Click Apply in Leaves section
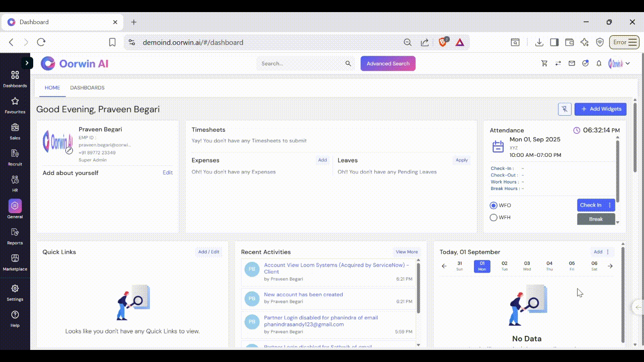This screenshot has height=362, width=644. 462,160
